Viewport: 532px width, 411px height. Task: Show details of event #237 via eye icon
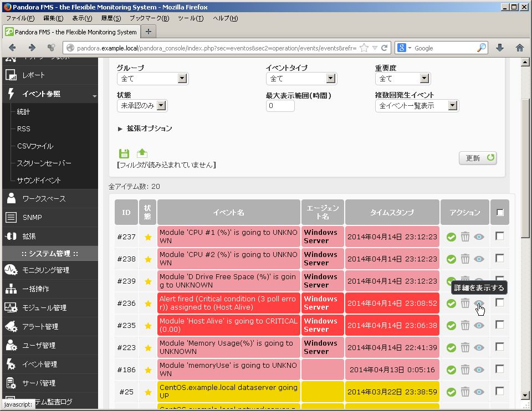pyautogui.click(x=479, y=237)
